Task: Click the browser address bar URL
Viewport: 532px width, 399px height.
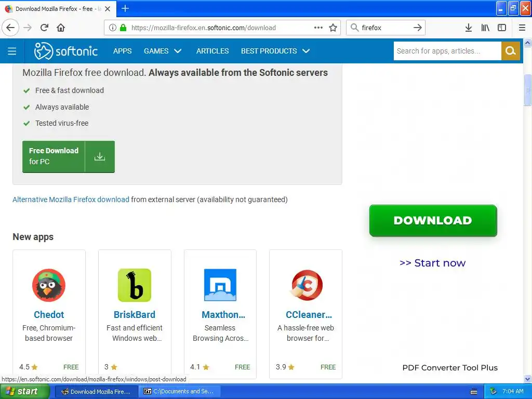Action: pyautogui.click(x=204, y=28)
